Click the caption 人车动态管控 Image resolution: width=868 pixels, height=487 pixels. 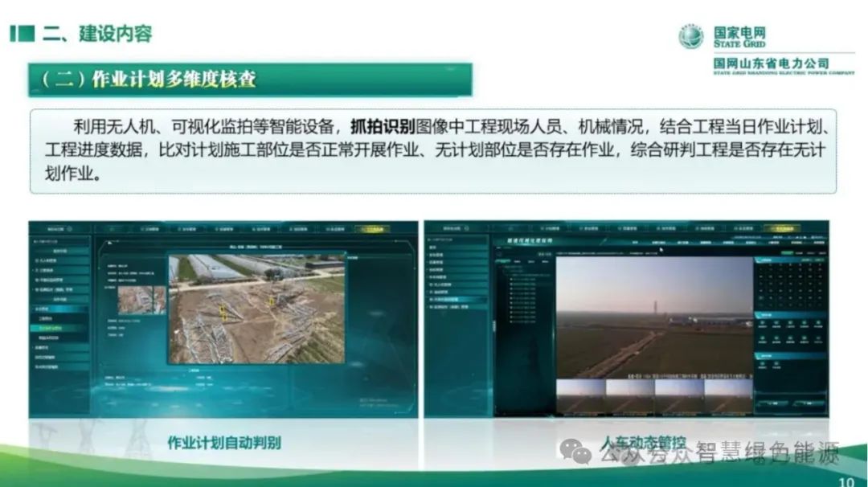[643, 443]
